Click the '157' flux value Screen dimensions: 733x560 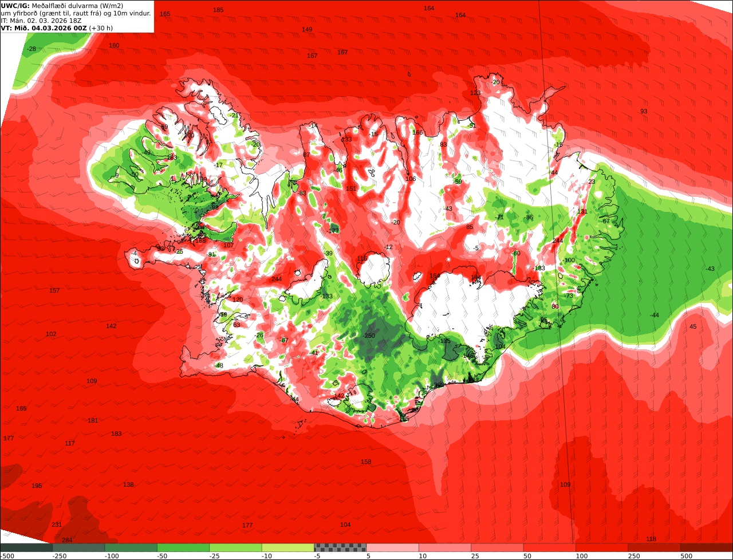(54, 290)
